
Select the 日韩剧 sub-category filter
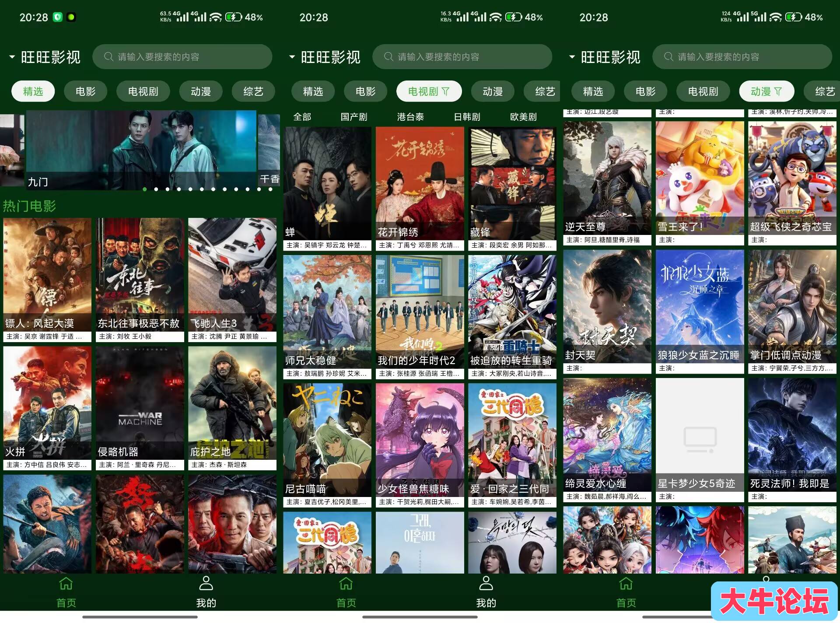[467, 117]
